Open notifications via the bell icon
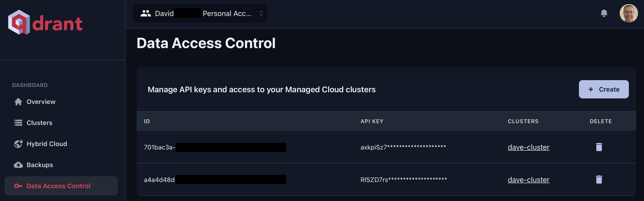Screen dimensions: 644x201 (x=605, y=13)
